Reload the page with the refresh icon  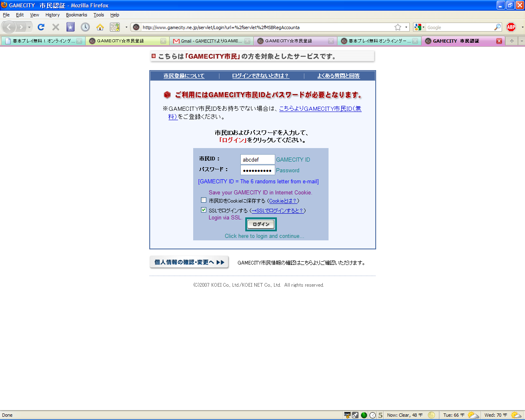pyautogui.click(x=41, y=27)
